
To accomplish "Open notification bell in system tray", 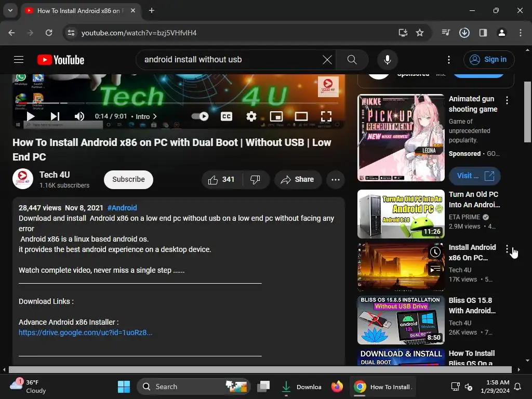I will pos(518,387).
